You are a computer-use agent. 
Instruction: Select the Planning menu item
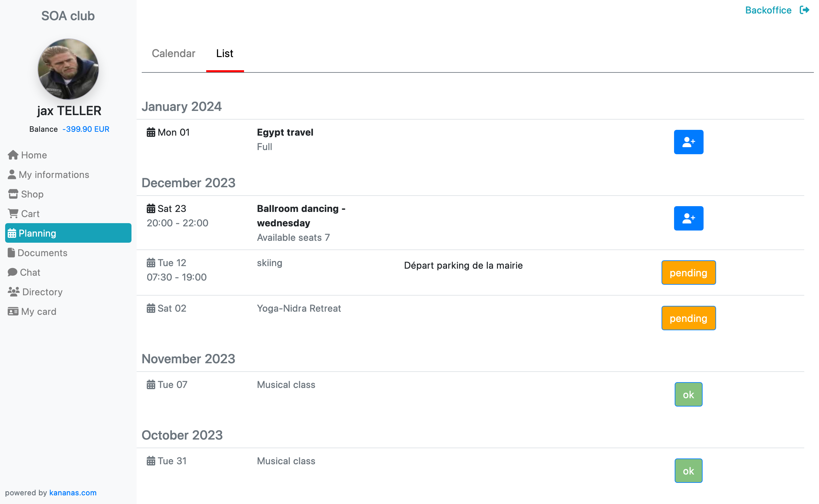pyautogui.click(x=68, y=233)
